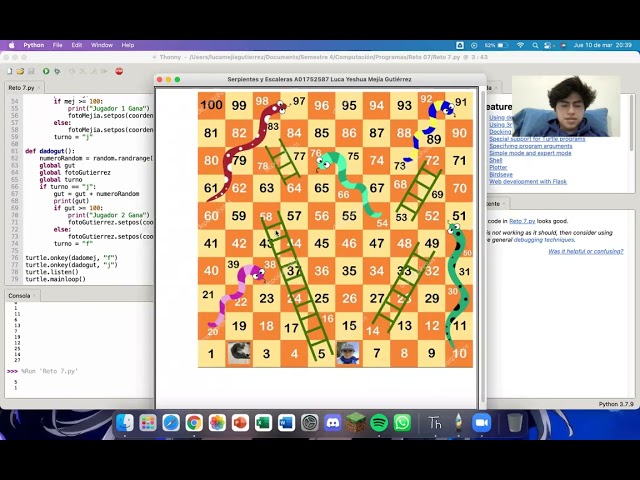Screen dimensions: 640x480
Task: Open WhatsApp from the dock
Action: point(402,423)
